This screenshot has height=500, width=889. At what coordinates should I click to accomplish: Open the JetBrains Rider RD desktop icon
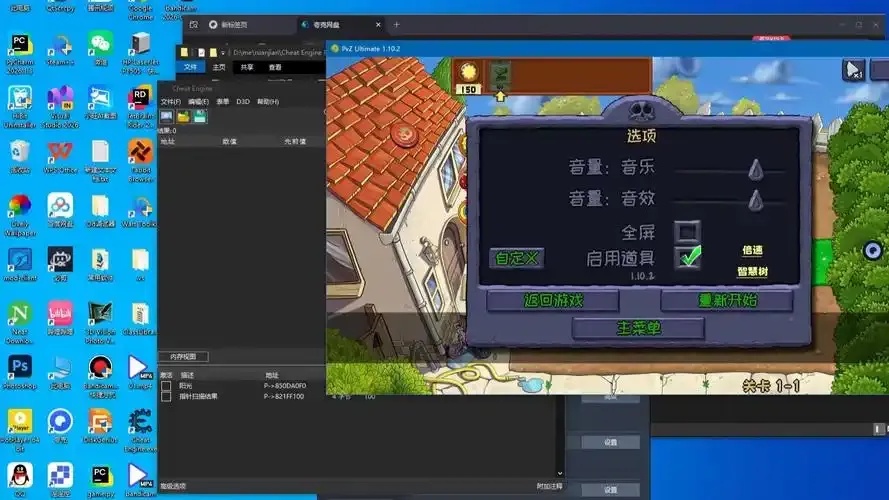[140, 107]
